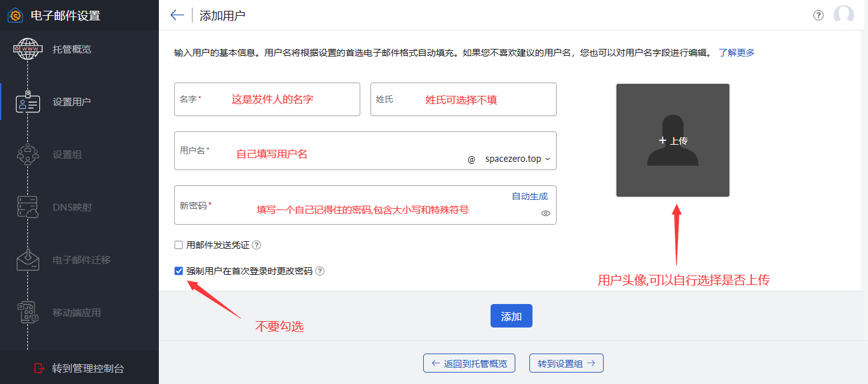This screenshot has height=384, width=868.
Task: Click the 托管概览 globe icon in sidebar
Action: 27,50
